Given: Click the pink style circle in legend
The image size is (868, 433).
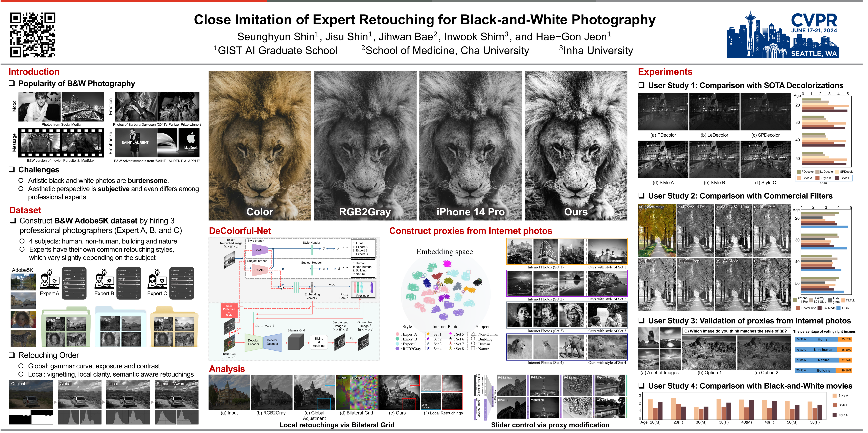Looking at the screenshot, I should point(397,334).
